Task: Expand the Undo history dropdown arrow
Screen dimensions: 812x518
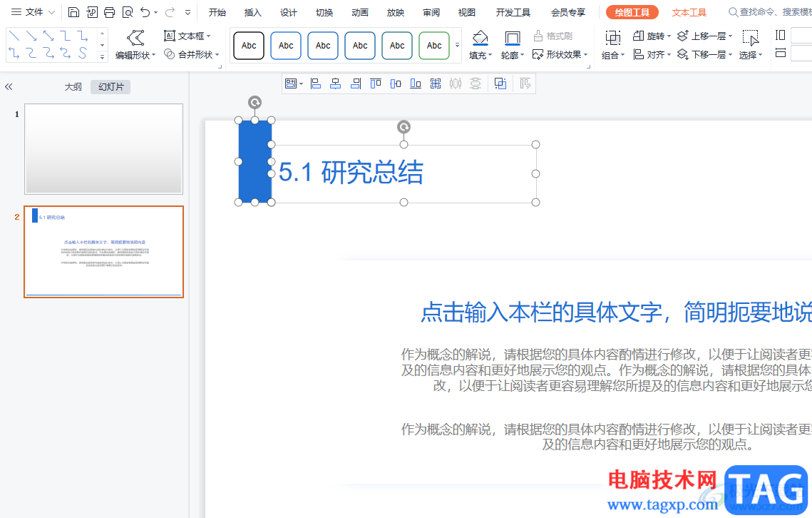Action: pyautogui.click(x=155, y=12)
